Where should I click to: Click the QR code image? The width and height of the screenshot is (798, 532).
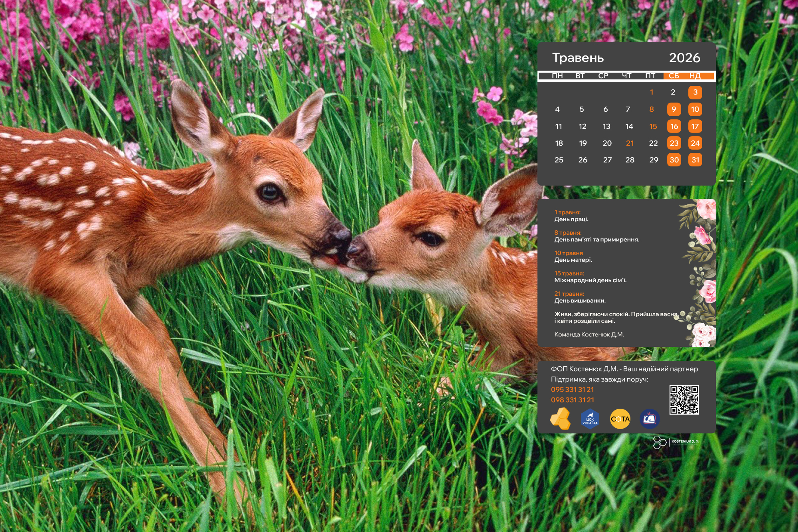(x=684, y=399)
